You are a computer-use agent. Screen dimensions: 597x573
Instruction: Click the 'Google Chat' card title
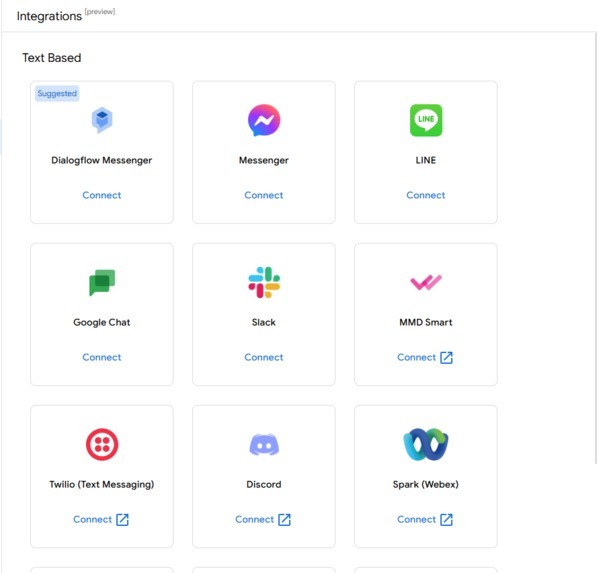102,322
